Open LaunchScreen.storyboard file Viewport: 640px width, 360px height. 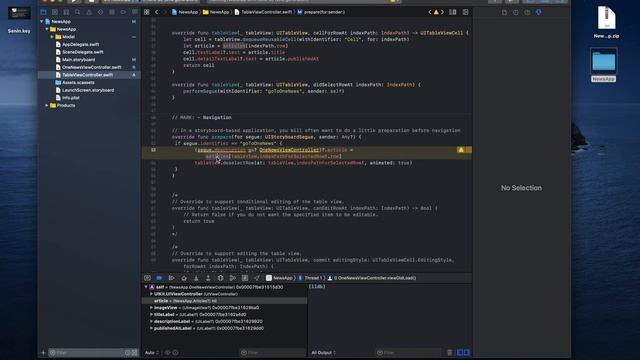[88, 90]
